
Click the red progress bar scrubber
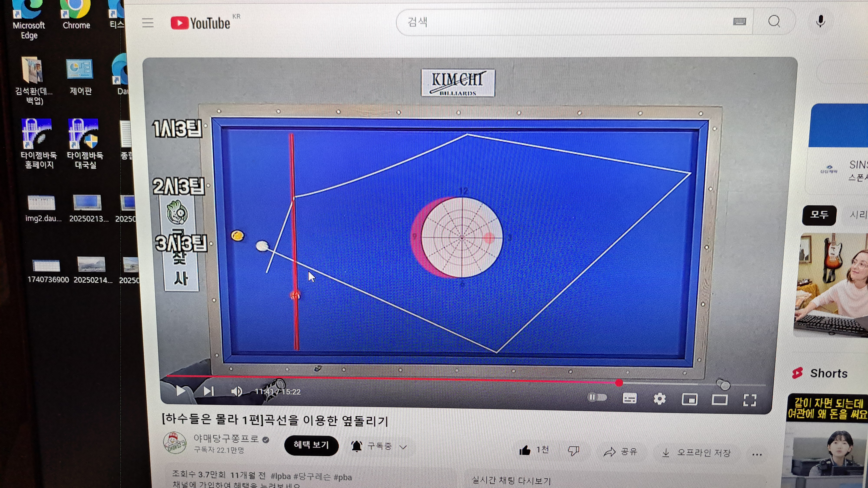[619, 383]
